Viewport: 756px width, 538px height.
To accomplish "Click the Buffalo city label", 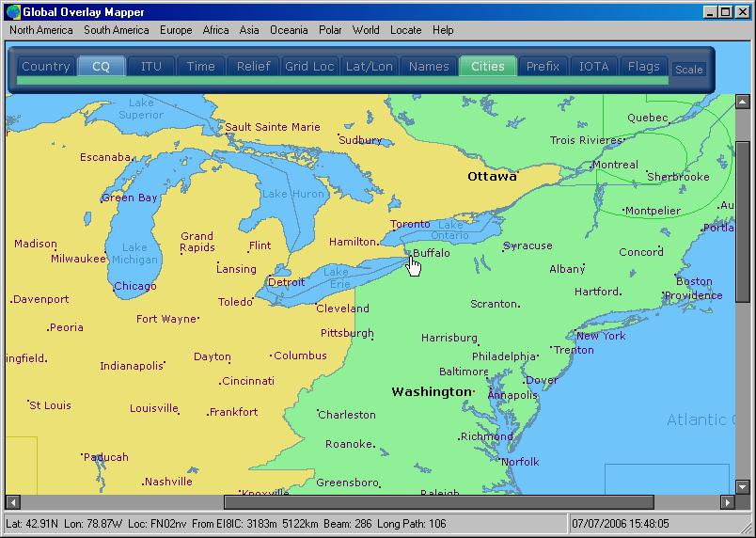I will [432, 253].
